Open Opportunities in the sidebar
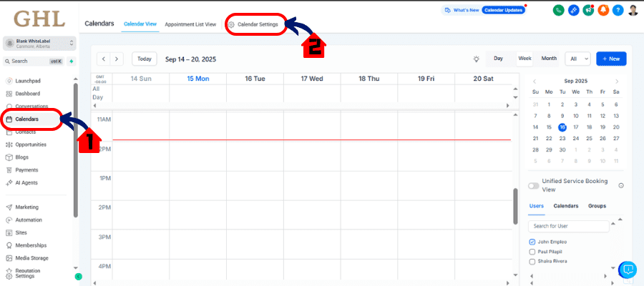 tap(31, 145)
